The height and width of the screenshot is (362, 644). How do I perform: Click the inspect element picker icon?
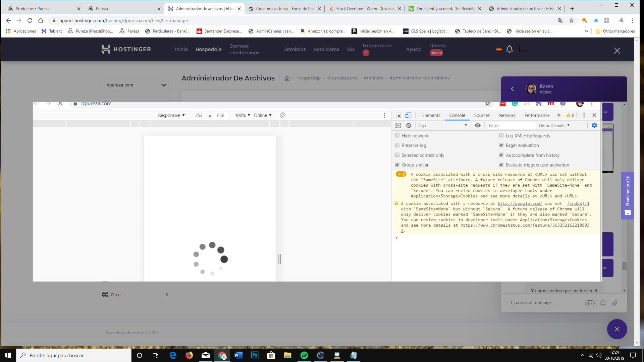398,115
